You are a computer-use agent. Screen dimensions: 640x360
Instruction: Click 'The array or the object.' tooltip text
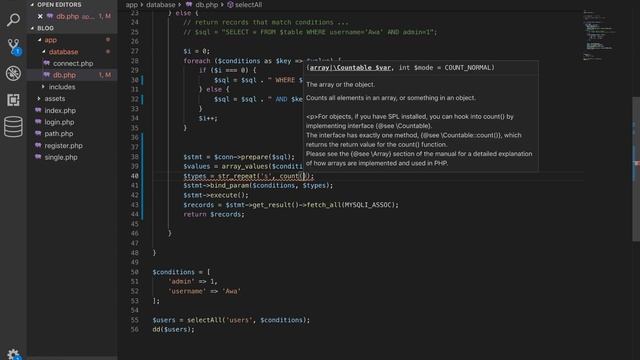point(340,84)
